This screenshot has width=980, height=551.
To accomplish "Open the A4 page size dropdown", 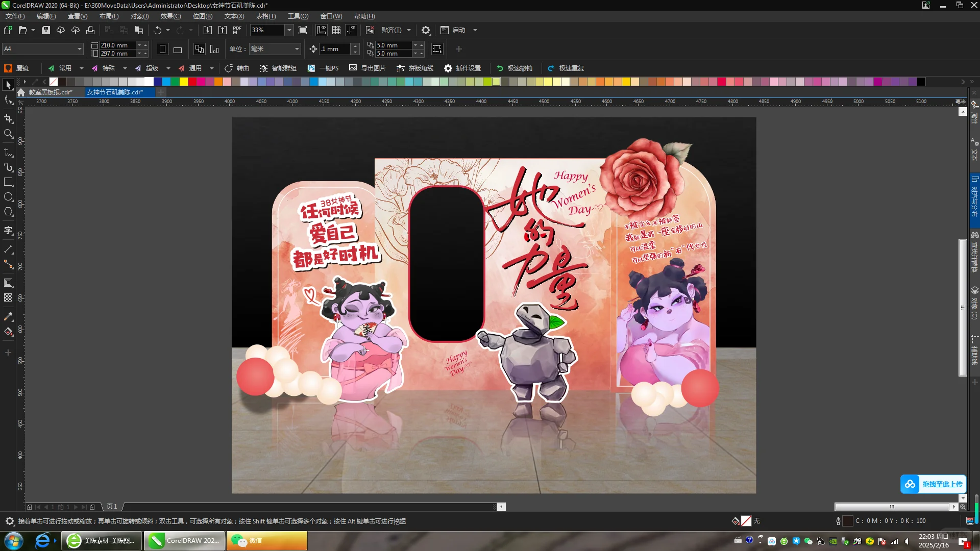I will (80, 49).
